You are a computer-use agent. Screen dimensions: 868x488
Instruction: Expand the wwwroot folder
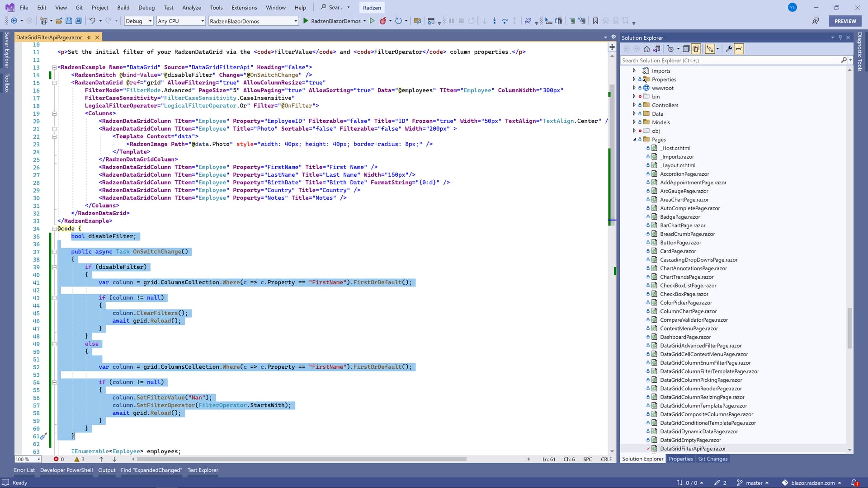point(634,88)
